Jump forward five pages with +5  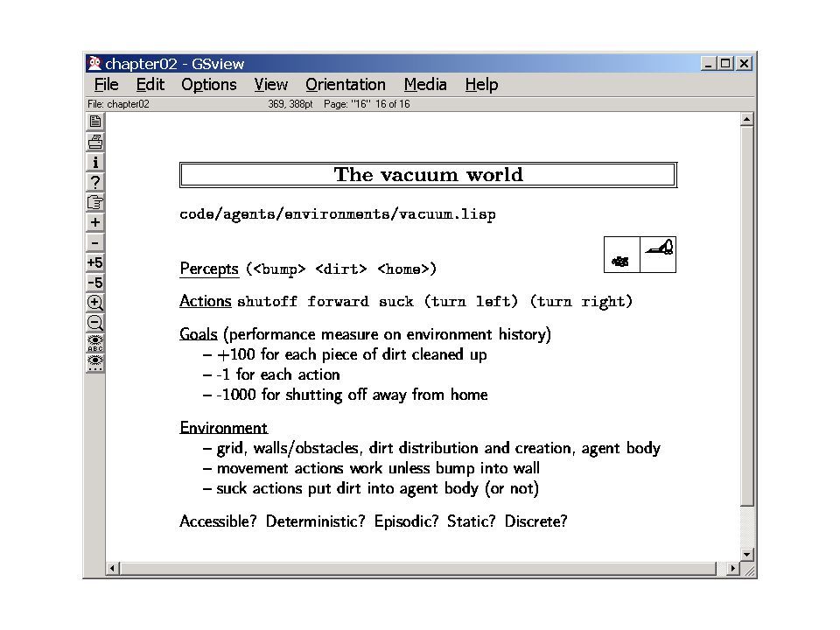pyautogui.click(x=95, y=262)
